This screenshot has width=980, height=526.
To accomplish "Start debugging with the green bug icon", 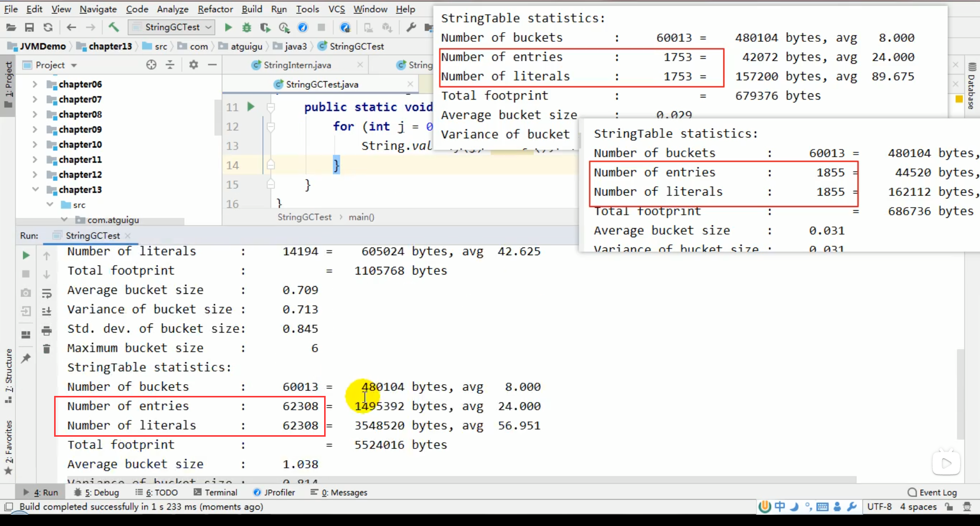I will 247,28.
